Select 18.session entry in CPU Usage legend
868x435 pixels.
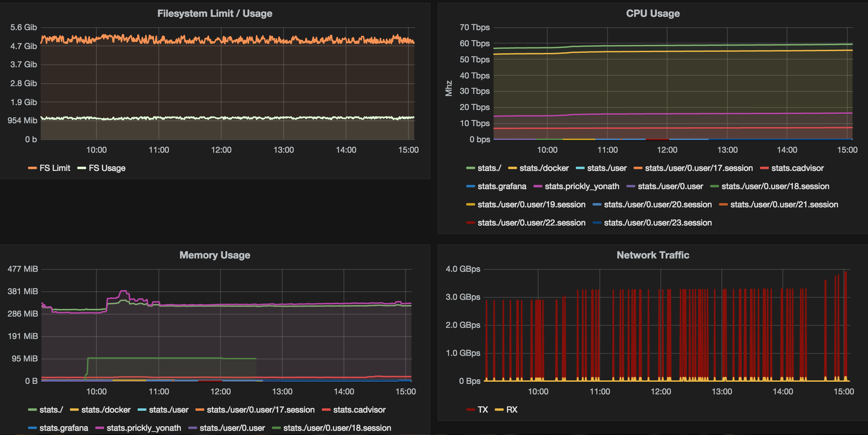pos(775,186)
